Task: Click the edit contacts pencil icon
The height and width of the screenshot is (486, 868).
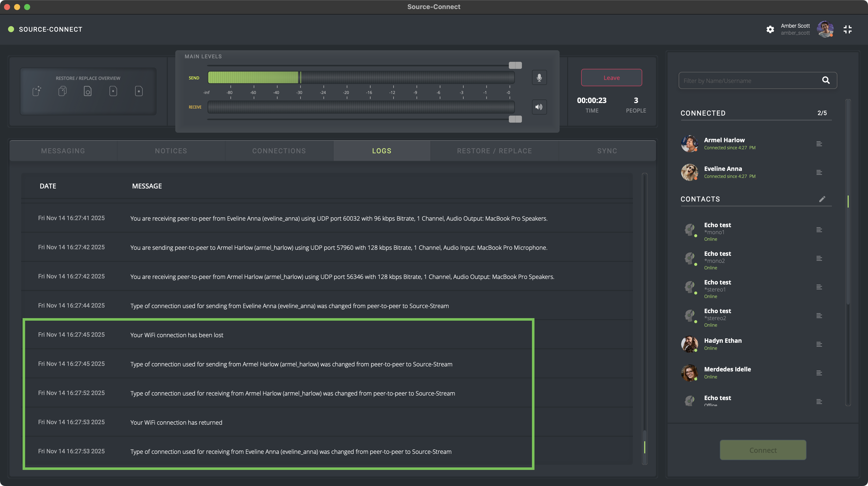Action: [x=822, y=199]
